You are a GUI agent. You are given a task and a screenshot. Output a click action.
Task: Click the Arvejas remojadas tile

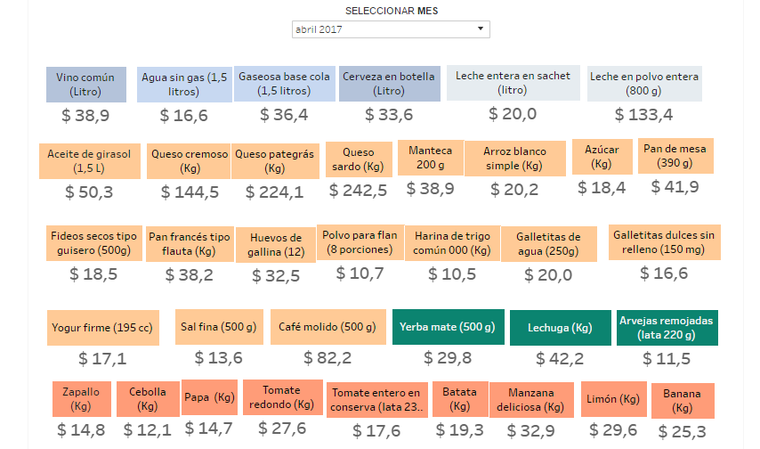pos(667,327)
